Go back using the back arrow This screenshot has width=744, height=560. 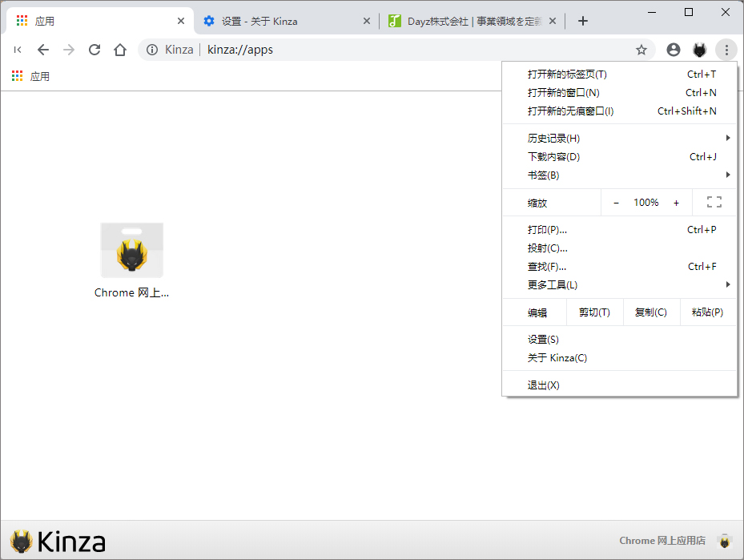pos(43,50)
